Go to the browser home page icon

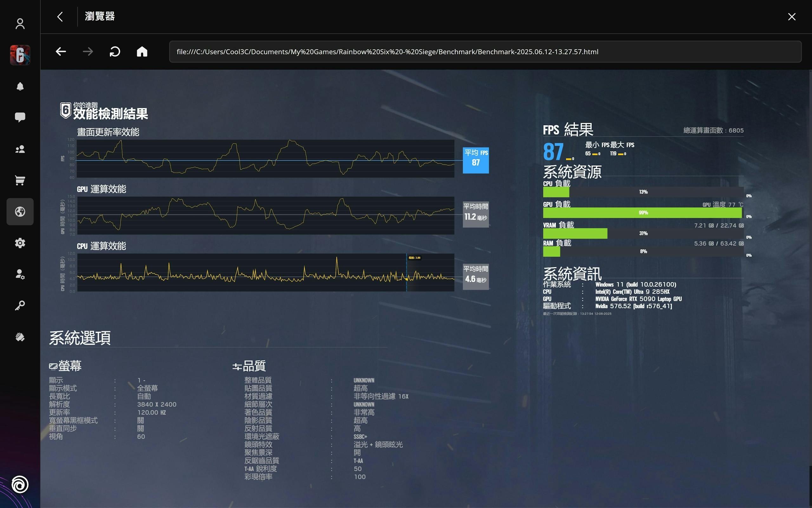point(142,52)
